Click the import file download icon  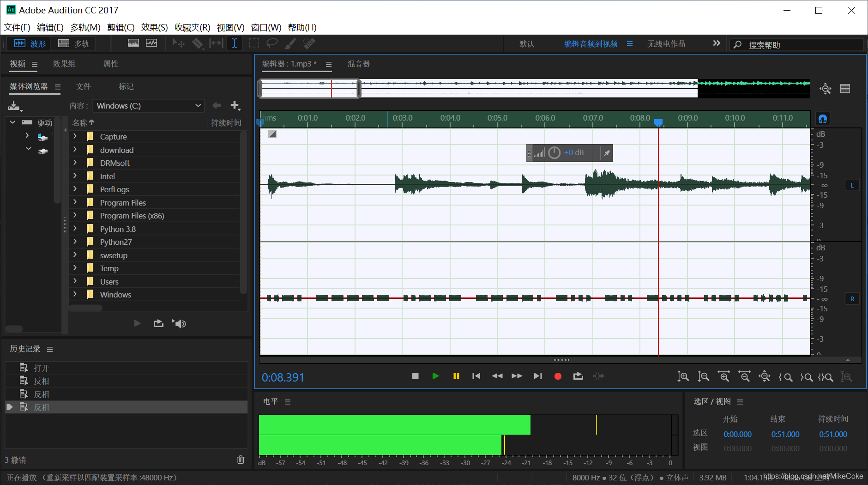15,106
